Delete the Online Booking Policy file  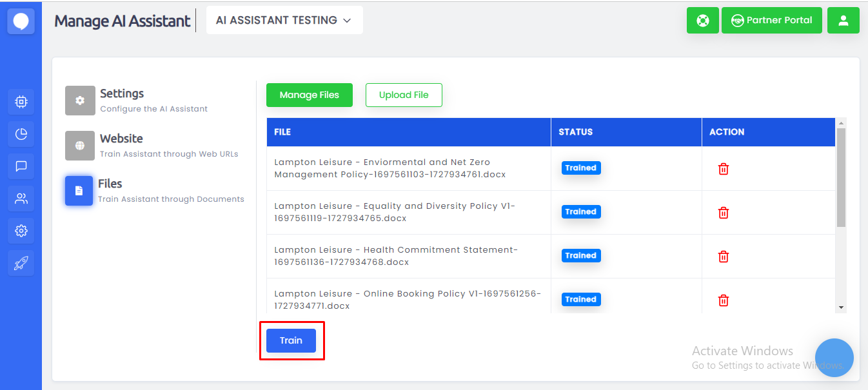tap(724, 300)
